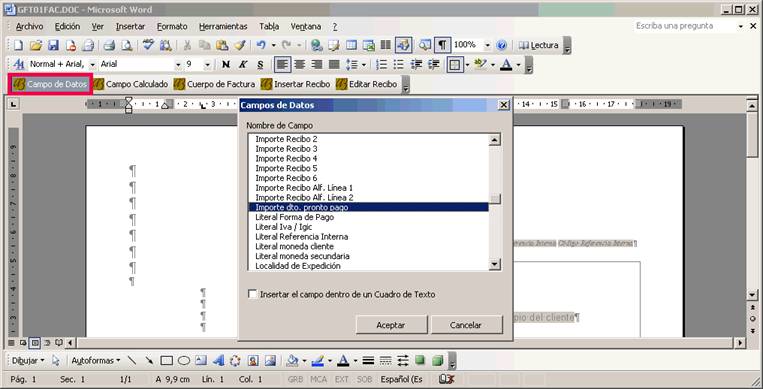Create a new blank document
This screenshot has width=763, height=389.
point(18,45)
